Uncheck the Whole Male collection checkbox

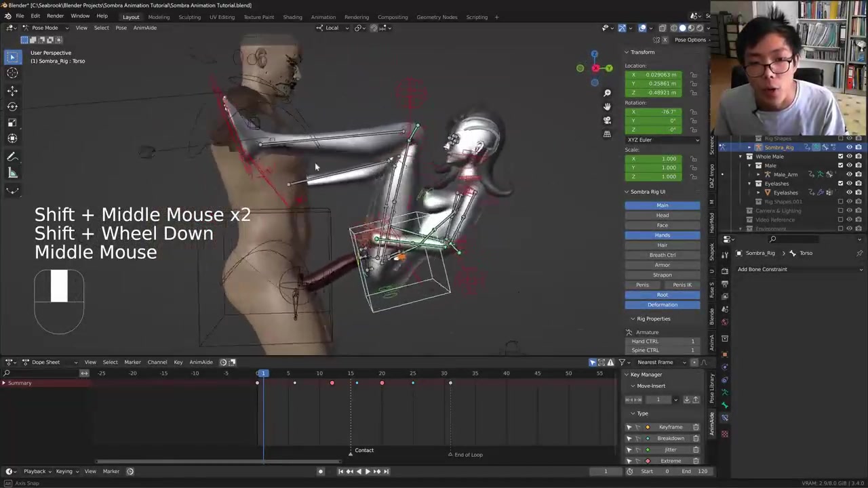(x=841, y=157)
